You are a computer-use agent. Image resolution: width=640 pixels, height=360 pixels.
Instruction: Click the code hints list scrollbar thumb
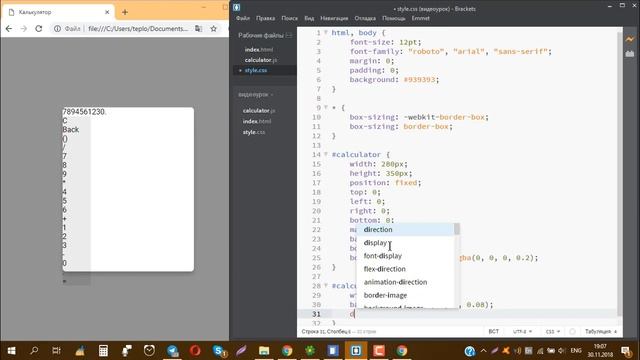[x=457, y=229]
